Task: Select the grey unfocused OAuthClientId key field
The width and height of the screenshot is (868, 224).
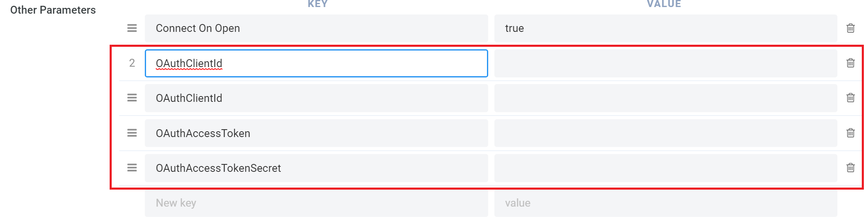Action: pyautogui.click(x=316, y=98)
